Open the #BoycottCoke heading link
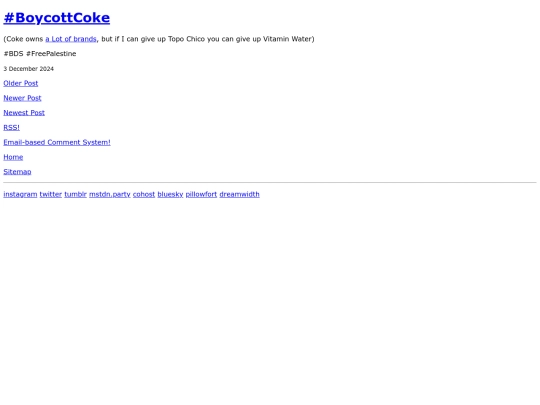 coord(56,18)
